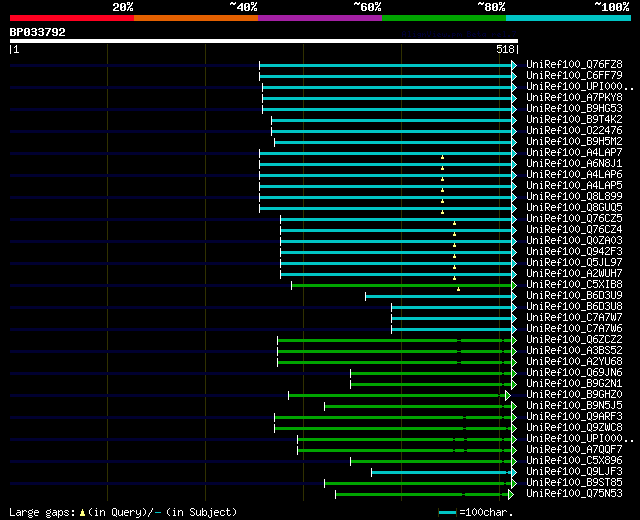The height and width of the screenshot is (520, 640).
Task: Select hit UniRef100_C6FF79 label
Action: (x=574, y=76)
